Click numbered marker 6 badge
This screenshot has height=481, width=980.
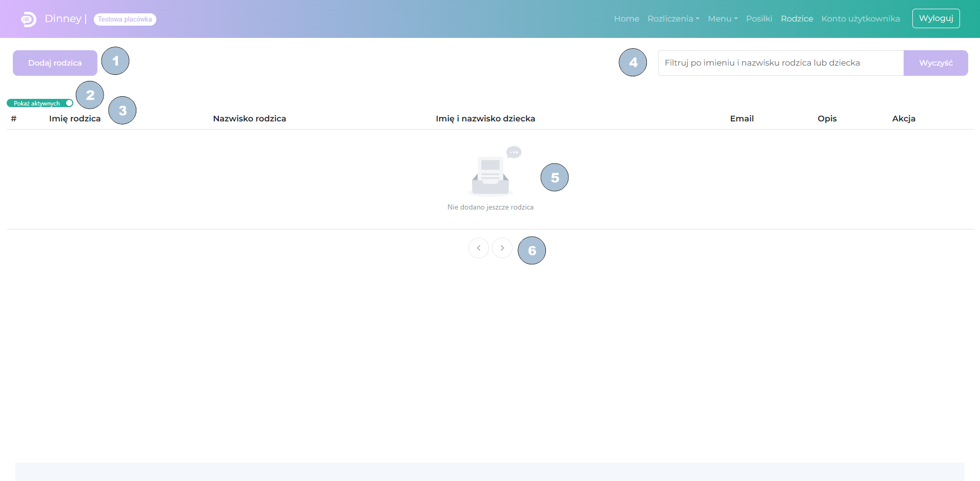532,250
